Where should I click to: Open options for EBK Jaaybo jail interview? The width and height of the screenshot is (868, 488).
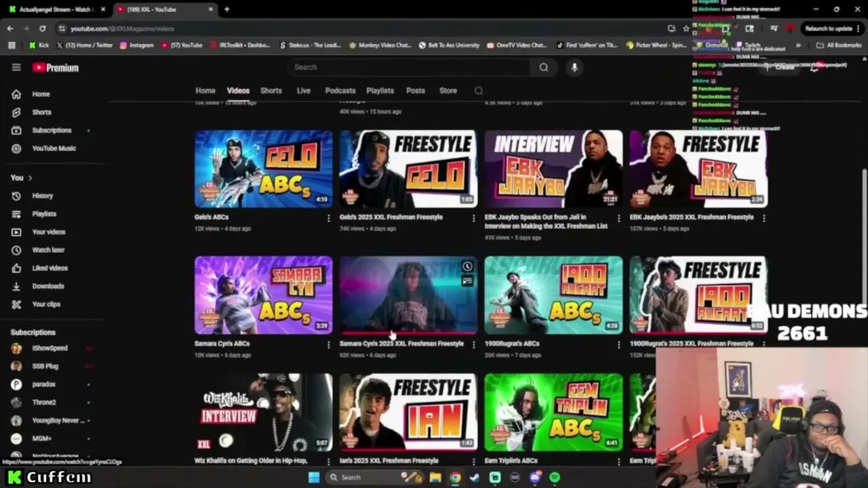click(x=618, y=218)
